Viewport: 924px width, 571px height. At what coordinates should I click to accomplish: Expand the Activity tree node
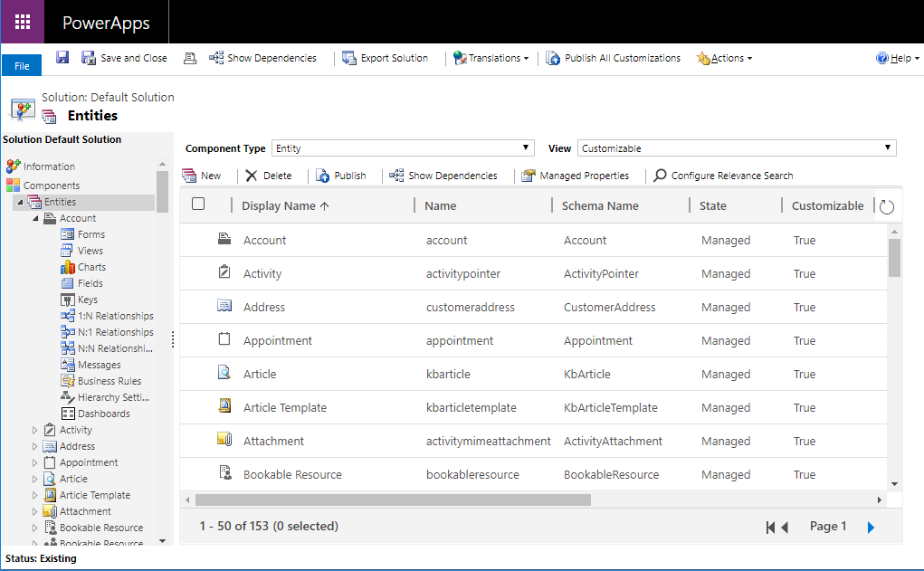click(34, 430)
